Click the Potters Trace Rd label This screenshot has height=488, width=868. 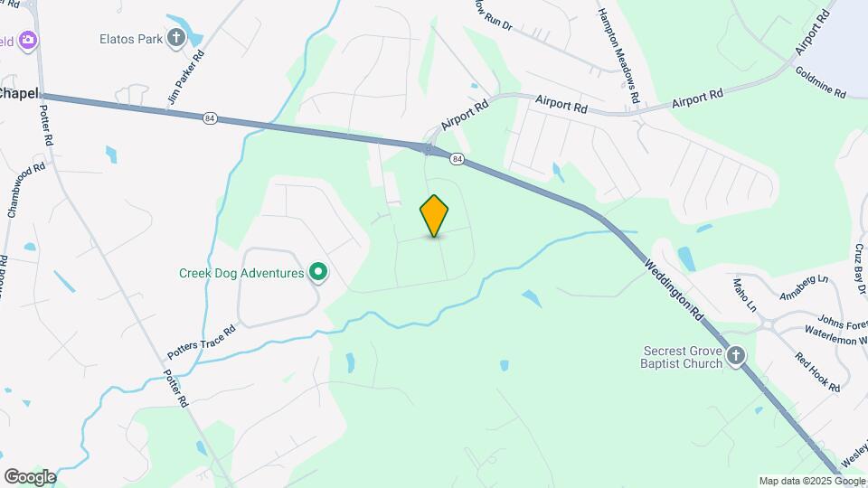pyautogui.click(x=202, y=343)
